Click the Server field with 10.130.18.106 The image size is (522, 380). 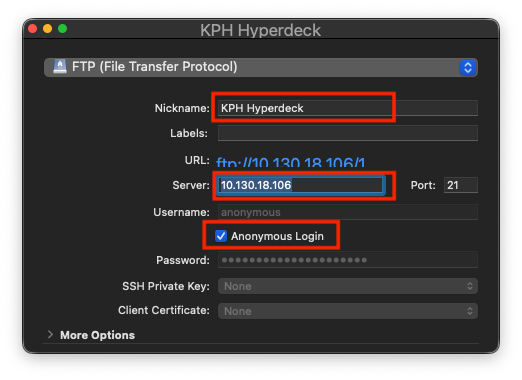301,185
